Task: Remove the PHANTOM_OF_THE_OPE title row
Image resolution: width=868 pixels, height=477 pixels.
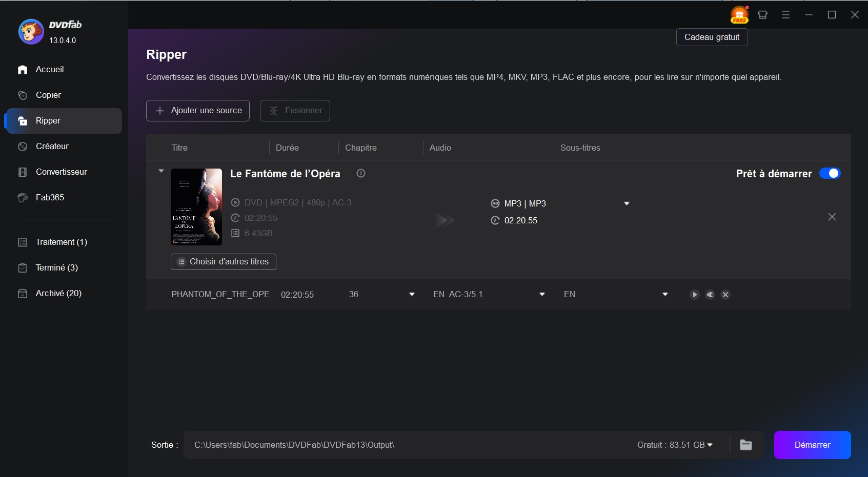Action: (725, 295)
